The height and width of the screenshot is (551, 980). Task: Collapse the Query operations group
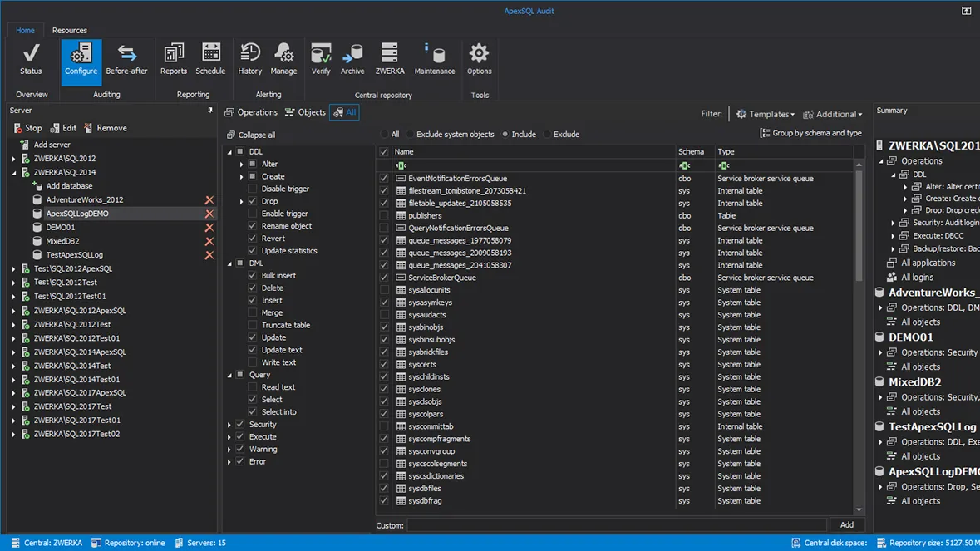(229, 375)
